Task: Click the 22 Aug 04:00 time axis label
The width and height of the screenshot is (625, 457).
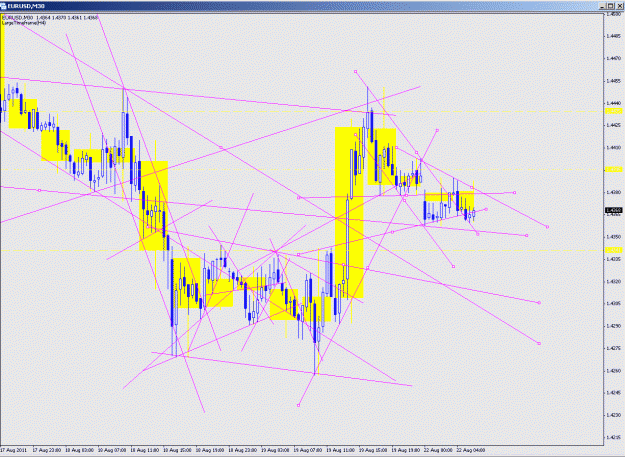Action: click(x=471, y=450)
